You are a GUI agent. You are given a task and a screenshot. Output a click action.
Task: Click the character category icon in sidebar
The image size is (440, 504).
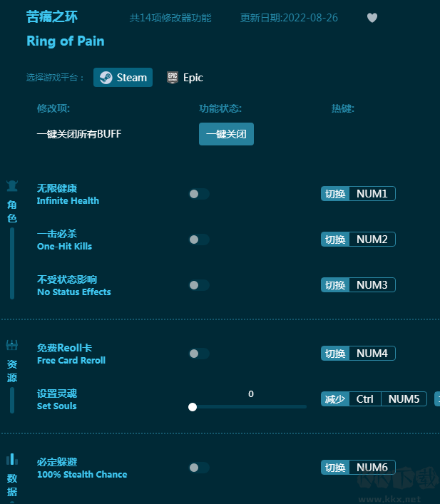(12, 187)
